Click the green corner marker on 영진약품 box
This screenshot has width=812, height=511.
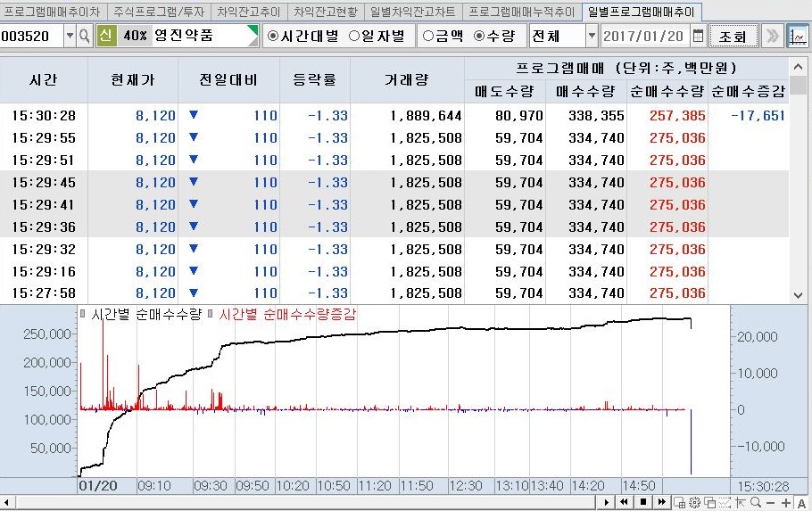tap(253, 29)
